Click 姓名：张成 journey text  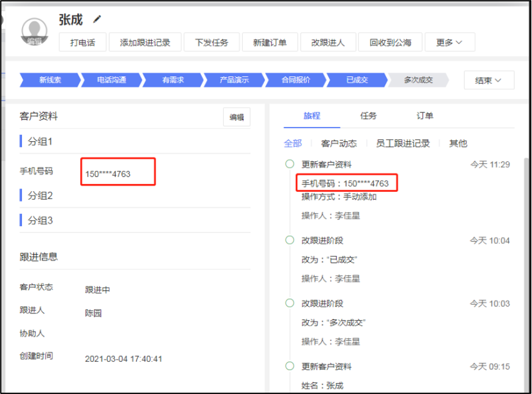322,385
